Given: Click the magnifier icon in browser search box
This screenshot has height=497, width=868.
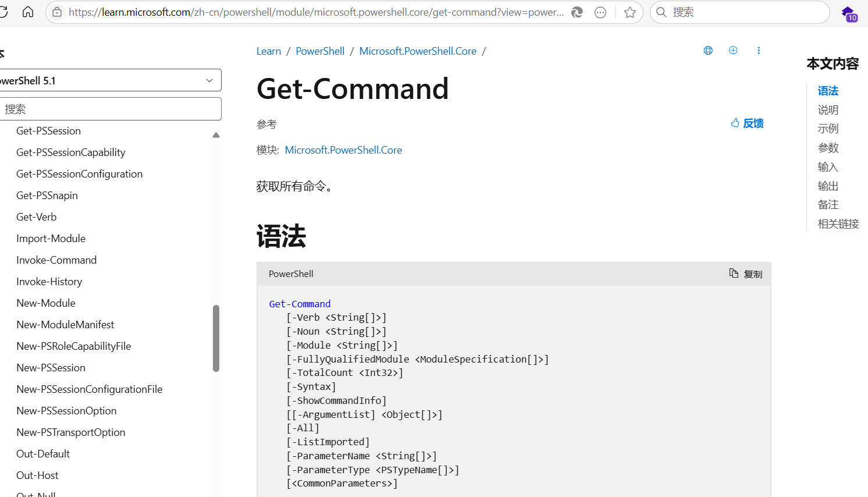Looking at the screenshot, I should coord(661,12).
